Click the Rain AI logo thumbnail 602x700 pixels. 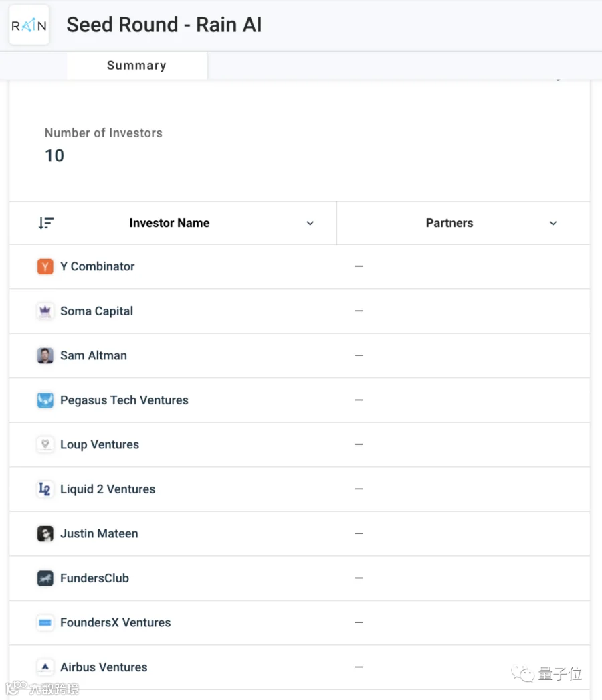click(x=29, y=25)
